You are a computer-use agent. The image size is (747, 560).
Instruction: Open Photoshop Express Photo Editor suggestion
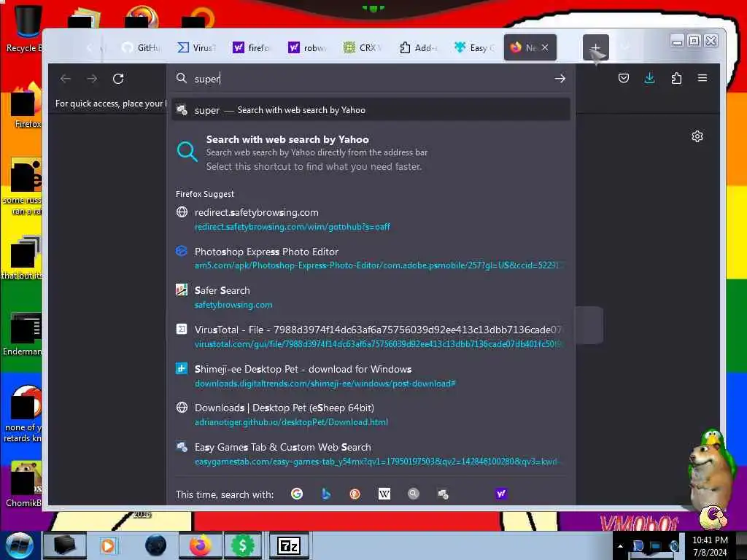[x=371, y=258]
